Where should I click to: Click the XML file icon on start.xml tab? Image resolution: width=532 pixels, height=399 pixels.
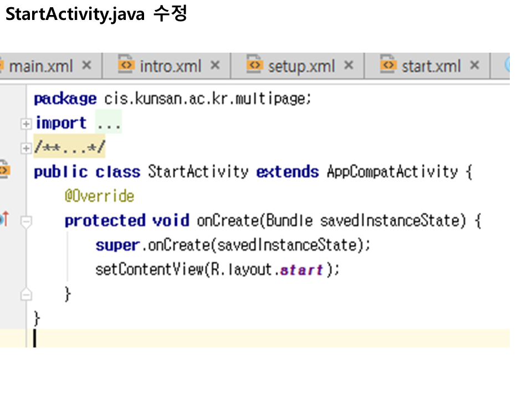pos(388,65)
